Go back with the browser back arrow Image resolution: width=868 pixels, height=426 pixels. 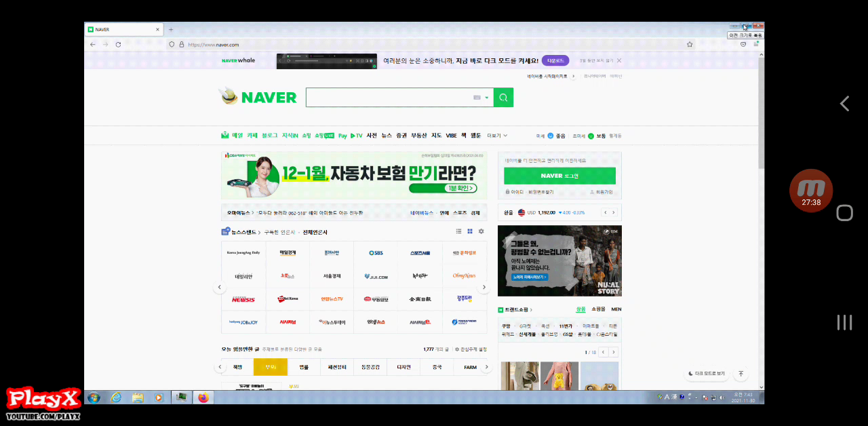point(93,44)
